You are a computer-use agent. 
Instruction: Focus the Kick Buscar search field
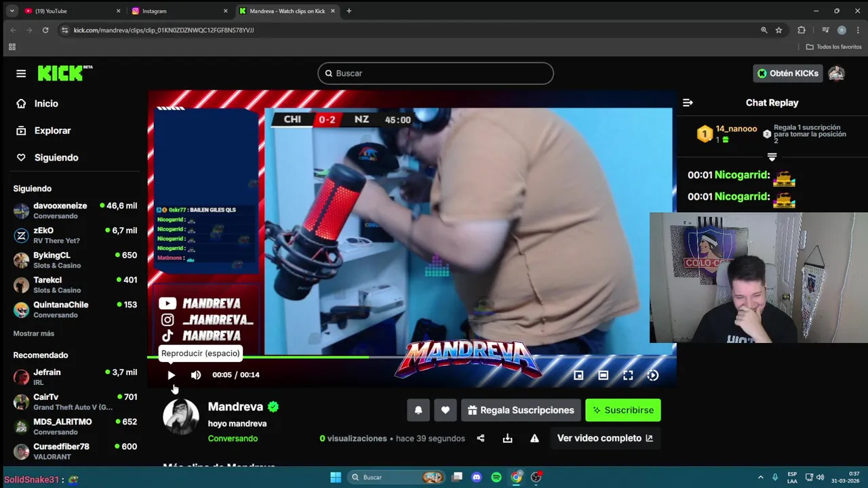(435, 73)
